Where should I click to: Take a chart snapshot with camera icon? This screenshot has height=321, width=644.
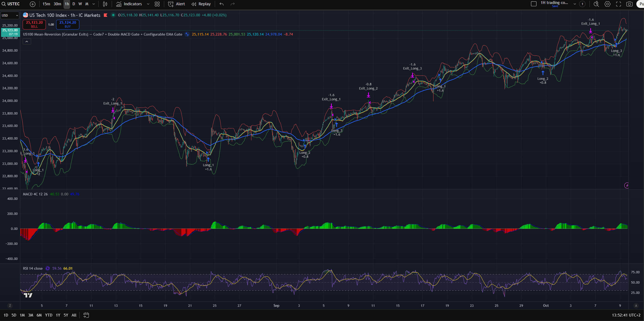629,4
